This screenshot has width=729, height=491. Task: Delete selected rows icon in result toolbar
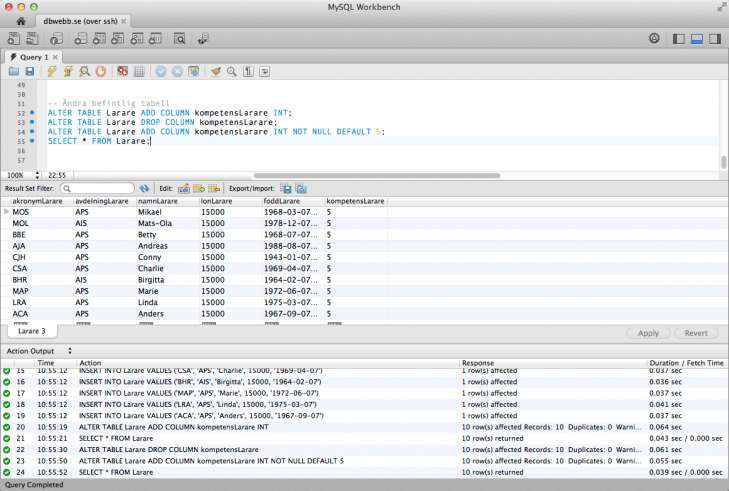click(x=214, y=188)
